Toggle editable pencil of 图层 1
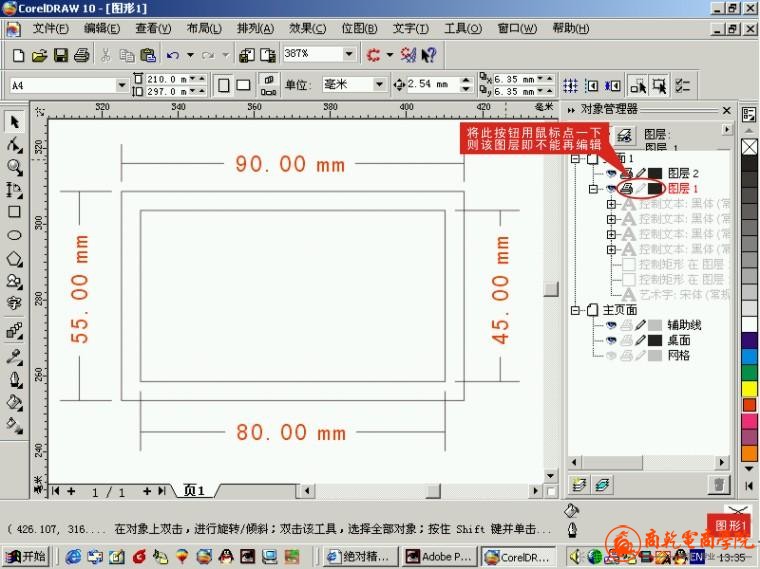Screen dimensions: 760x569 pyautogui.click(x=641, y=189)
